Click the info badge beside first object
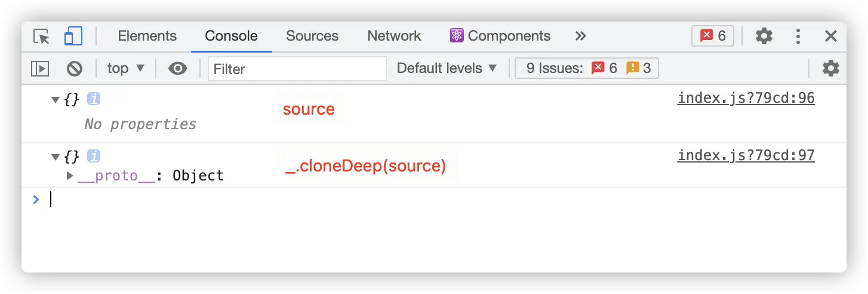The width and height of the screenshot is (868, 294). [x=93, y=99]
